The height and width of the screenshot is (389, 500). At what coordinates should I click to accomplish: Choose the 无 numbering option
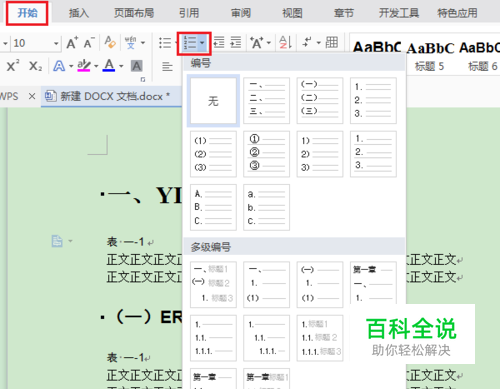point(213,100)
